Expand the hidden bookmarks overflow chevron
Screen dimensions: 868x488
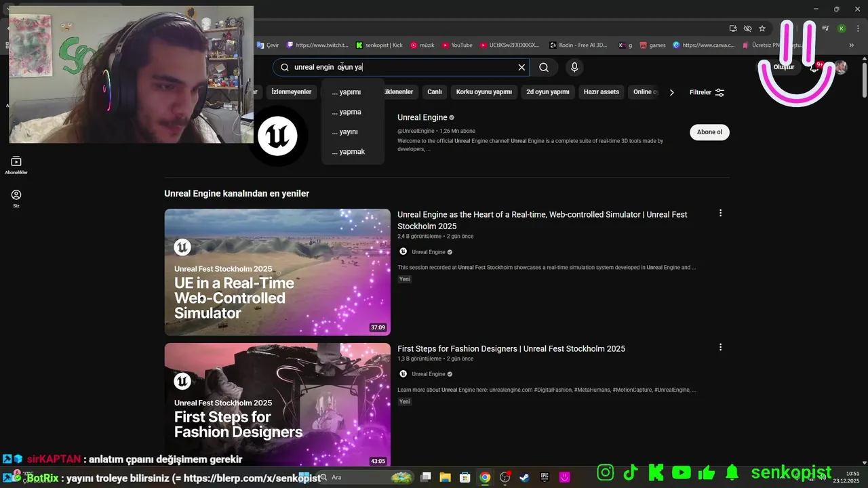[x=852, y=45]
